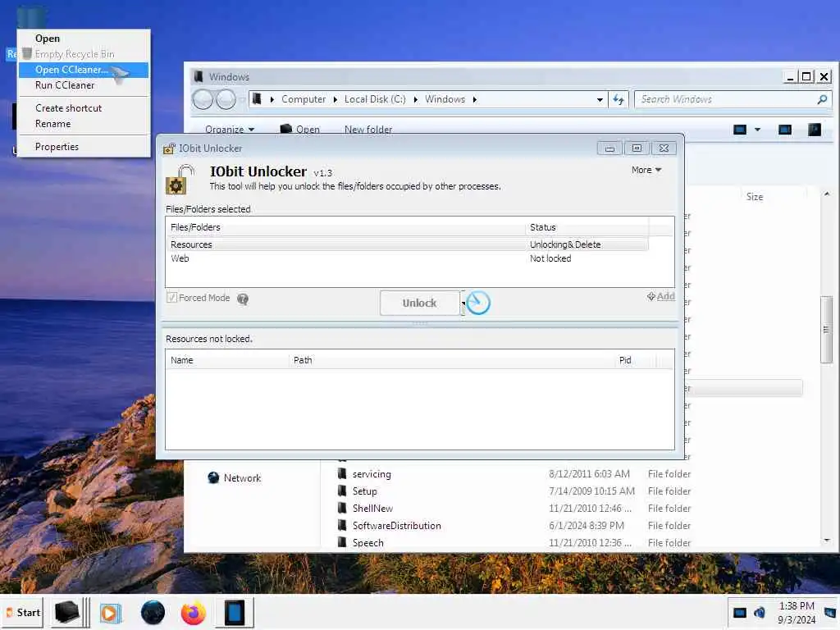Screen dimensions: 840x630
Task: Expand the recent pages dropdown by nav buttons
Action: (242, 99)
